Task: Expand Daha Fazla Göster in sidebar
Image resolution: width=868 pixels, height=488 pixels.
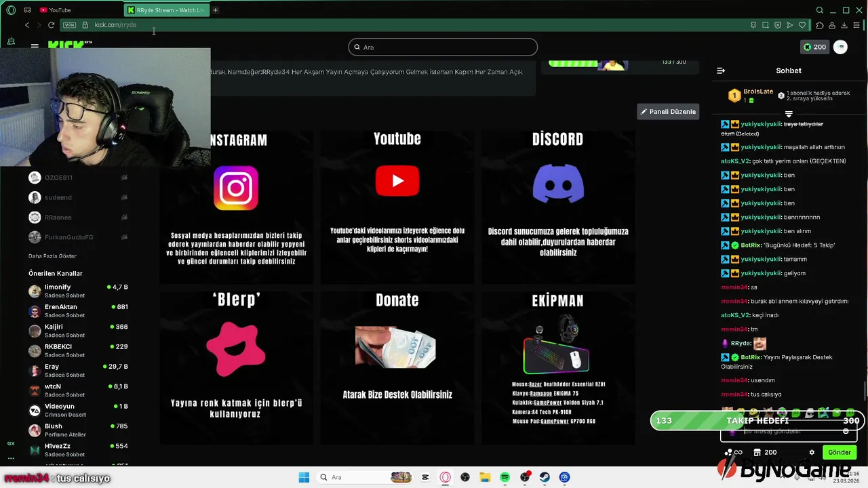Action: [52, 256]
